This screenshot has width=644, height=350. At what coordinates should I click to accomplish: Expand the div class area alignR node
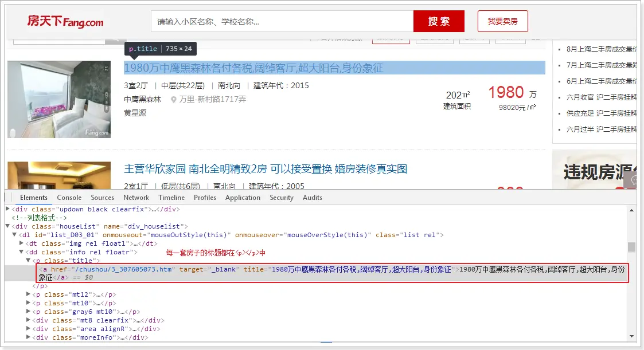(x=29, y=329)
